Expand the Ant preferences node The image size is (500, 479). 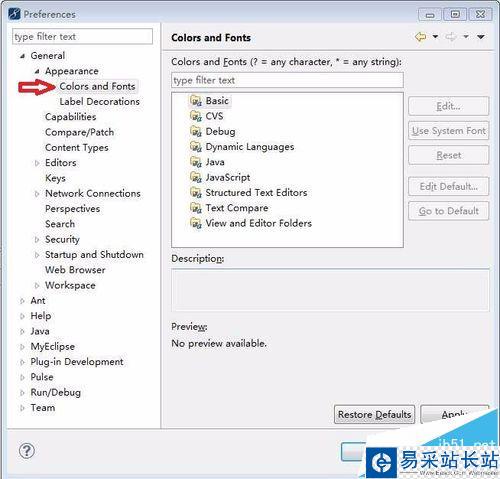coord(22,301)
